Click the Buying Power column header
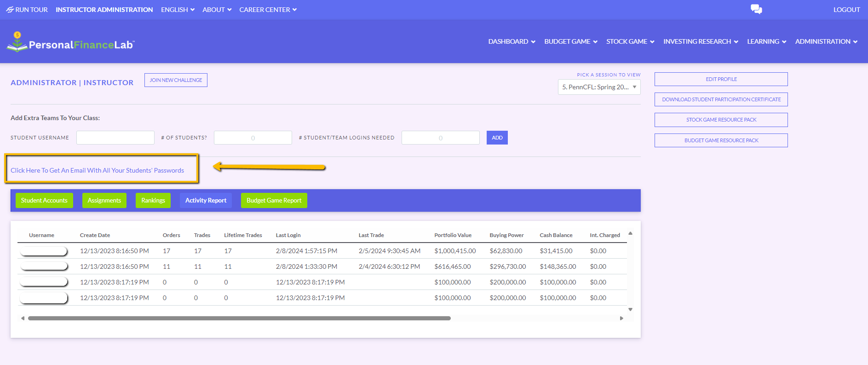The height and width of the screenshot is (365, 868). click(506, 235)
